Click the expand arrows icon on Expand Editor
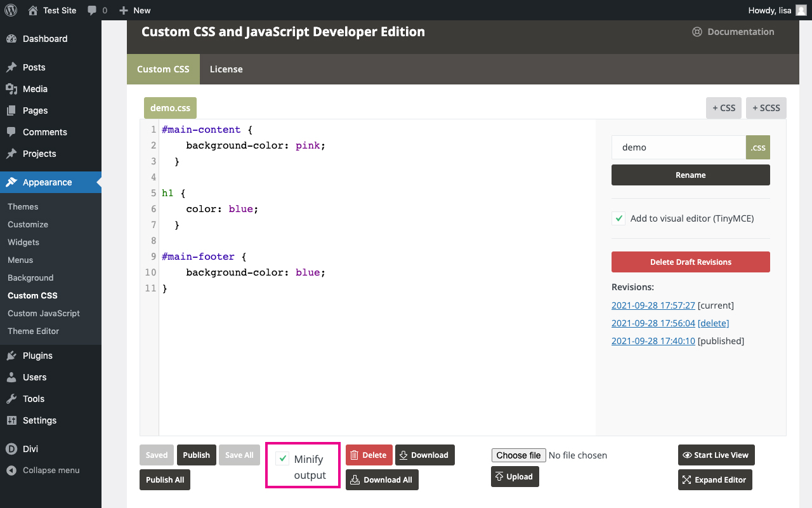The height and width of the screenshot is (508, 812). coord(687,479)
